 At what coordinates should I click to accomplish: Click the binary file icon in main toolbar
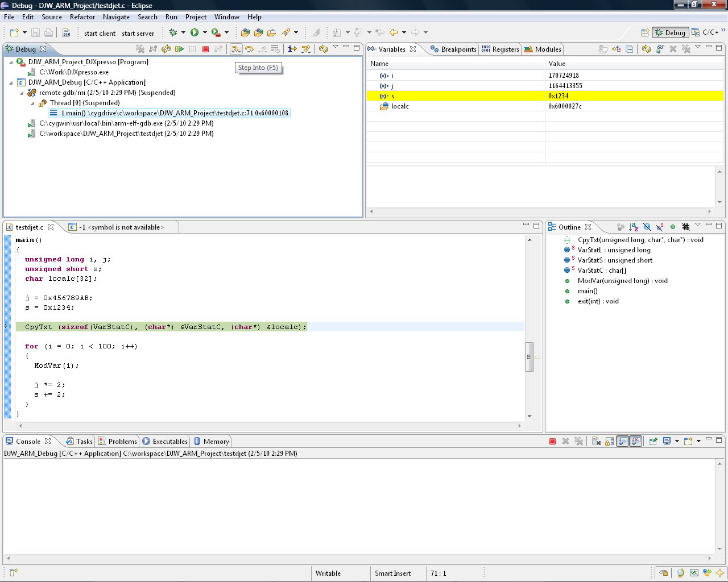coord(66,33)
